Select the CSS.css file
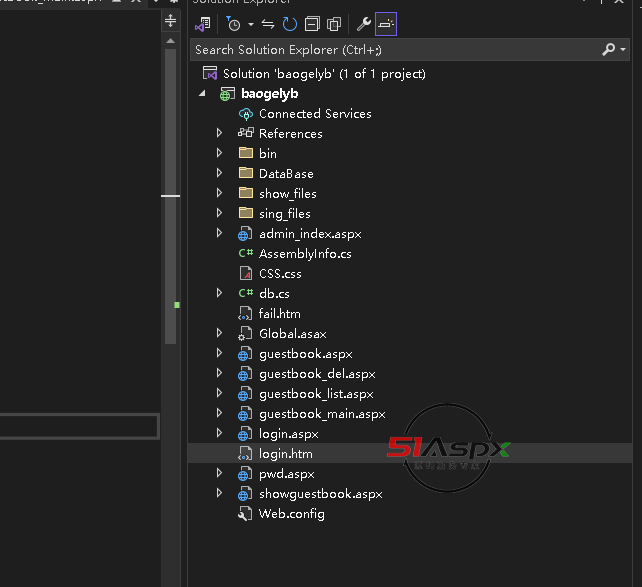This screenshot has width=642, height=587. (279, 274)
